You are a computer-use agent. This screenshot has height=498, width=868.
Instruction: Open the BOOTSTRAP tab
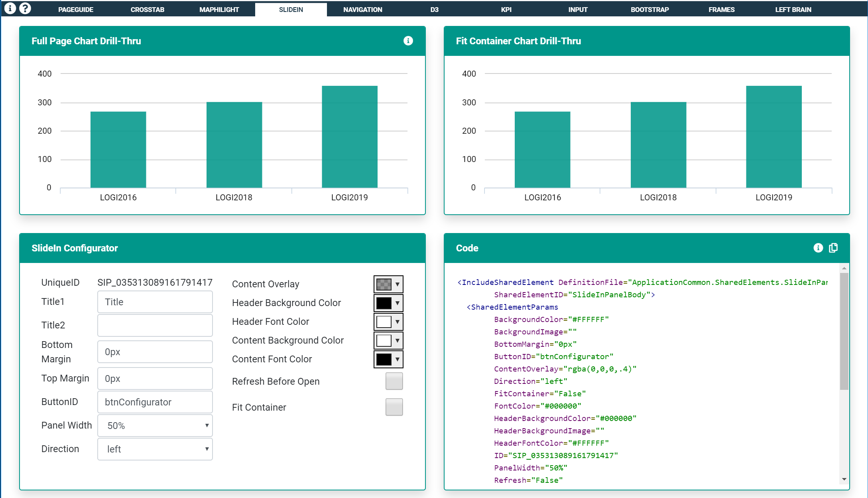pyautogui.click(x=650, y=10)
